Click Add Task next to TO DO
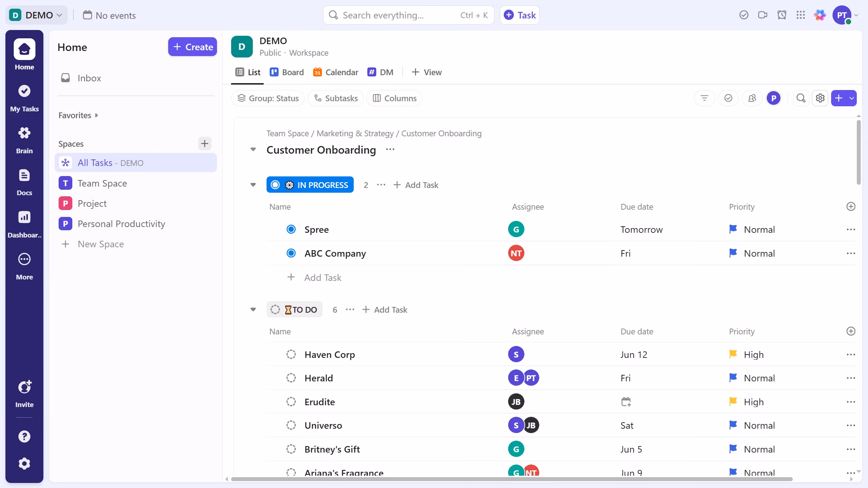The width and height of the screenshot is (868, 488). [x=384, y=309]
